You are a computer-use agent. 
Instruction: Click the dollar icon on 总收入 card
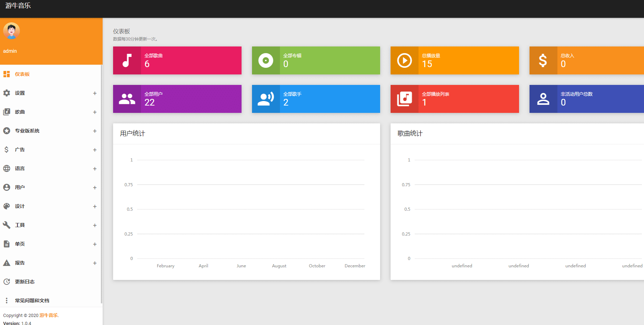click(x=543, y=60)
